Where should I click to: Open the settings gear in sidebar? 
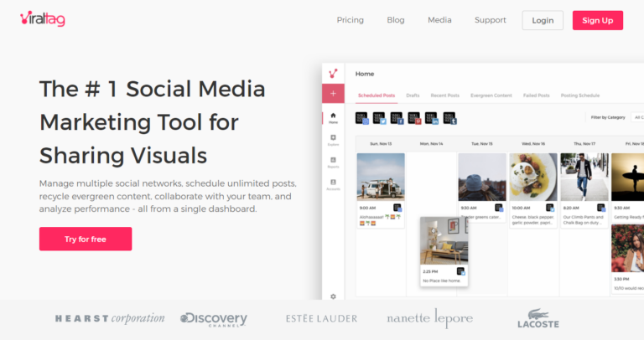click(x=333, y=296)
